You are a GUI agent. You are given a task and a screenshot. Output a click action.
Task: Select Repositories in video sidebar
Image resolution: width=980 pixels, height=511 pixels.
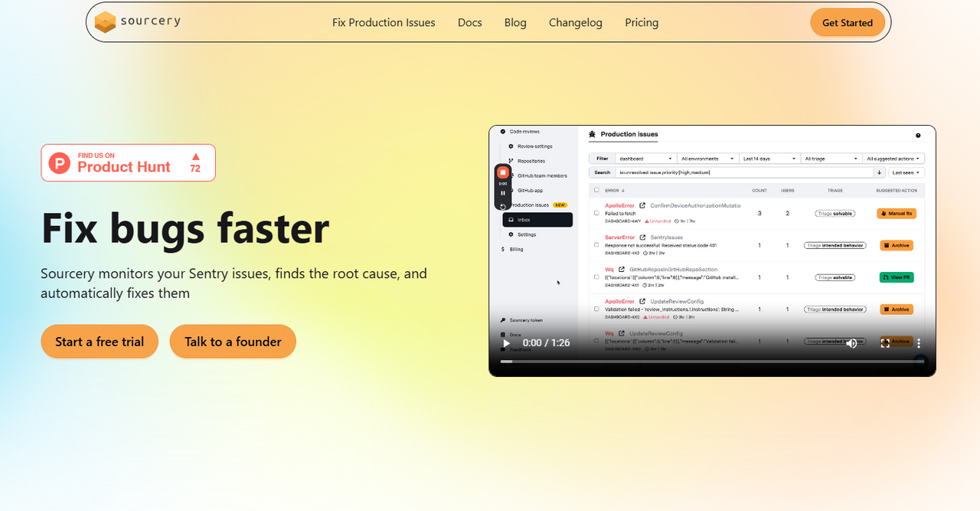pyautogui.click(x=527, y=161)
